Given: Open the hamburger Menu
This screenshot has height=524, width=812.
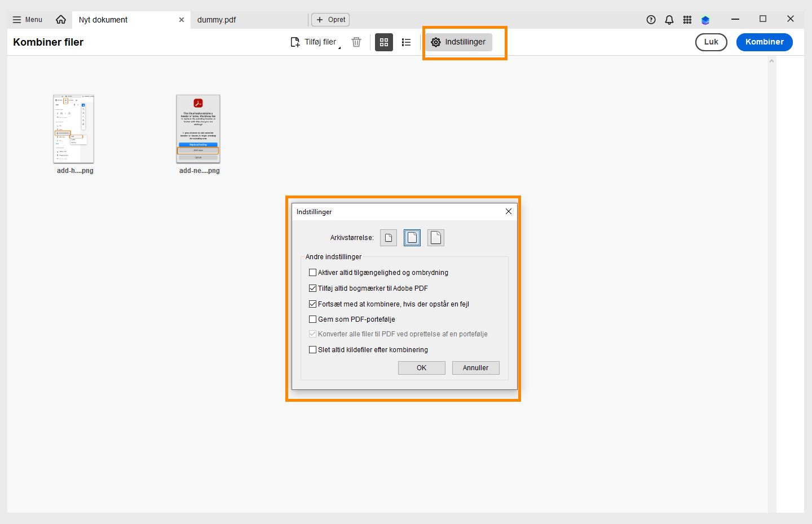Looking at the screenshot, I should (x=28, y=20).
